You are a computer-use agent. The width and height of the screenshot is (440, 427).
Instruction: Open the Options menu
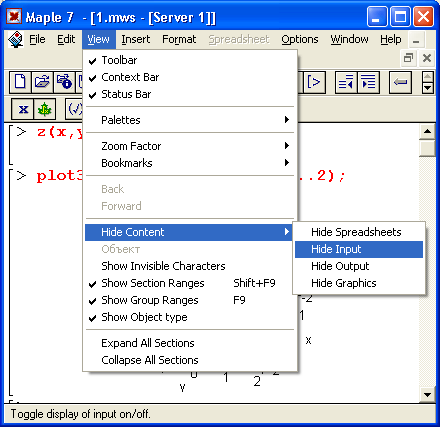tap(300, 39)
